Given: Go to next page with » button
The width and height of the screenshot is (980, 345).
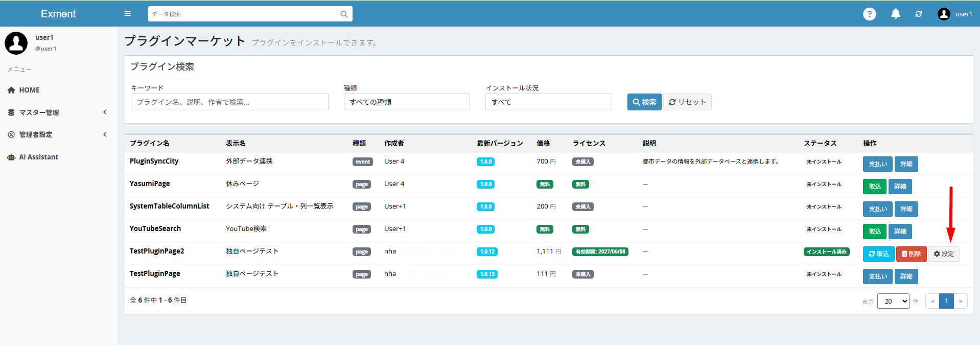Looking at the screenshot, I should pyautogui.click(x=961, y=301).
